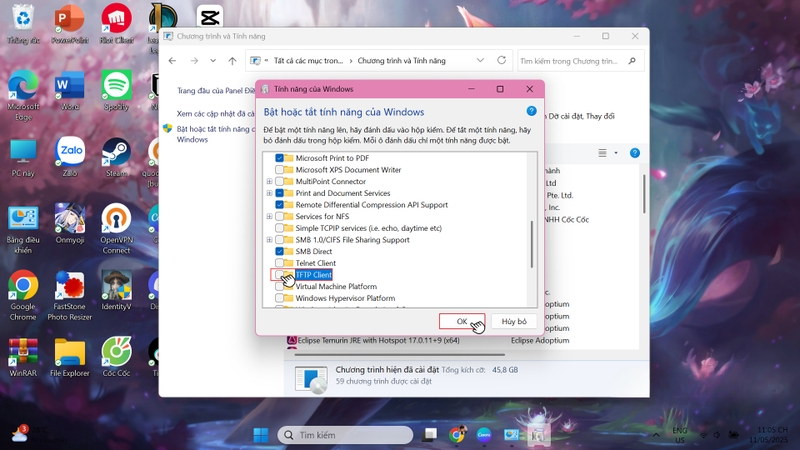
Task: Launch Onmyoji desktop icon
Action: [x=69, y=224]
